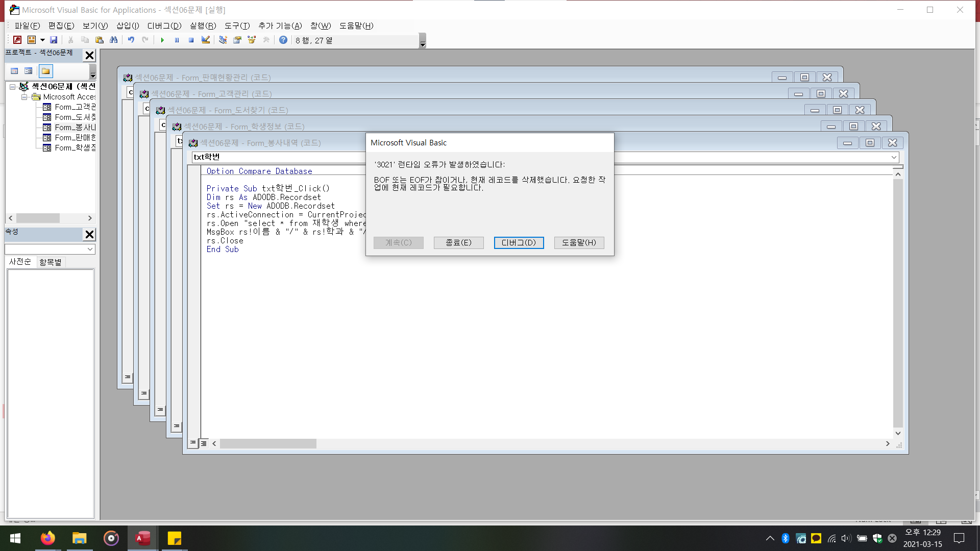Click the Help question mark icon
Viewport: 980px width, 551px height.
[x=283, y=40]
